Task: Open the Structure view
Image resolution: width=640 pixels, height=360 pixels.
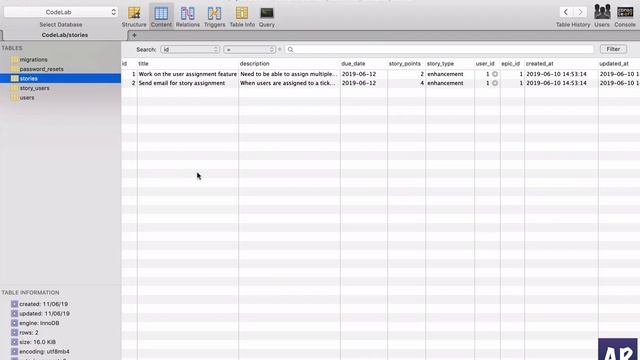Action: [x=134, y=17]
